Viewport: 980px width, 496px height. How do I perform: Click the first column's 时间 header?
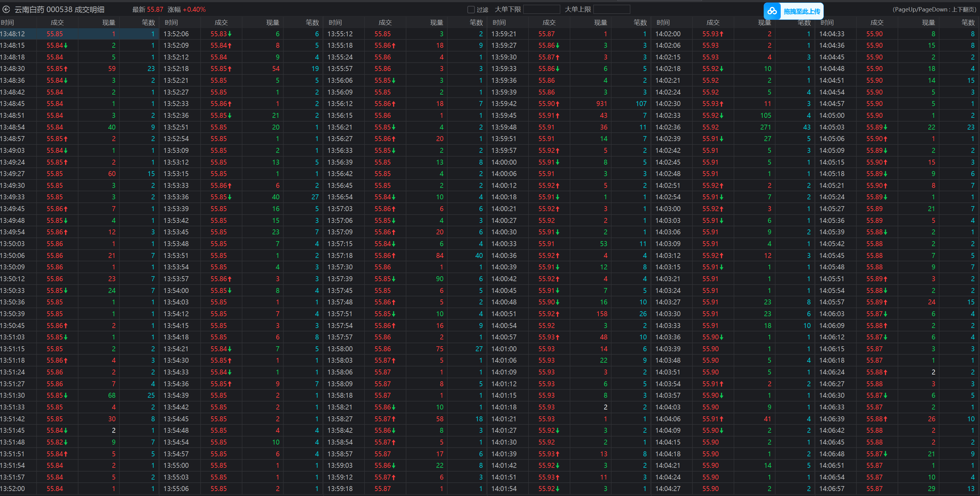click(8, 22)
